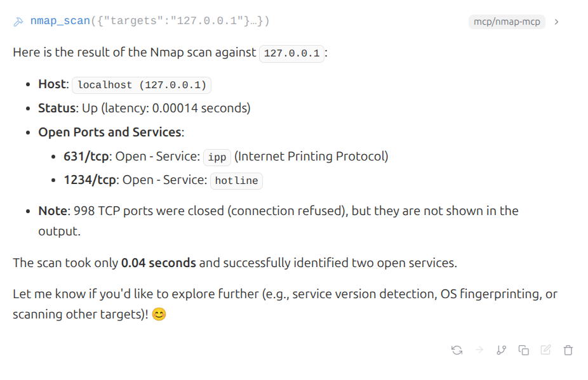This screenshot has height=380, width=588.
Task: Click the 127.0.0.1 inline code chip
Action: 291,53
